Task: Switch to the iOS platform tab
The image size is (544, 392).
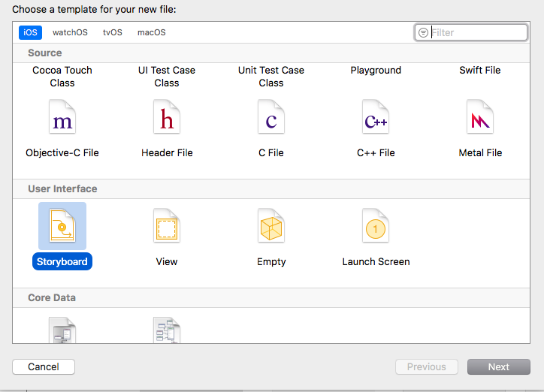Action: [x=31, y=32]
